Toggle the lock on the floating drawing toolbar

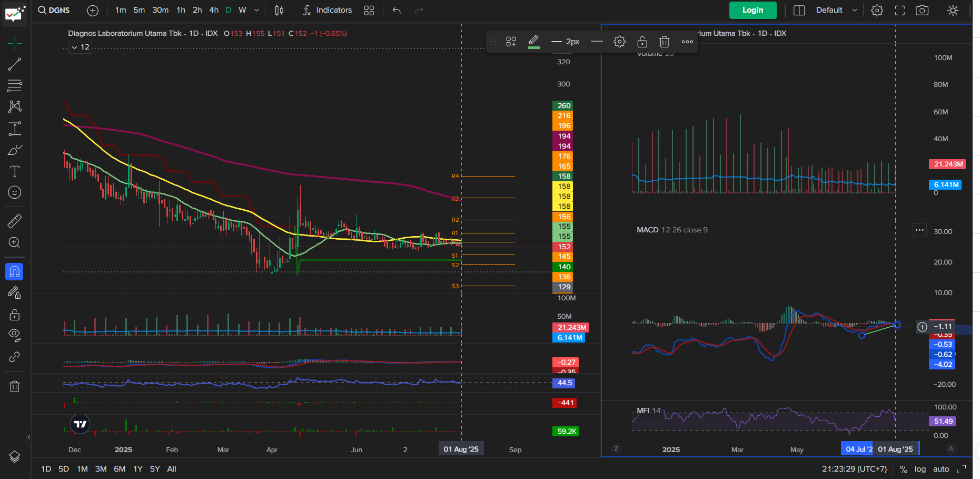(642, 42)
